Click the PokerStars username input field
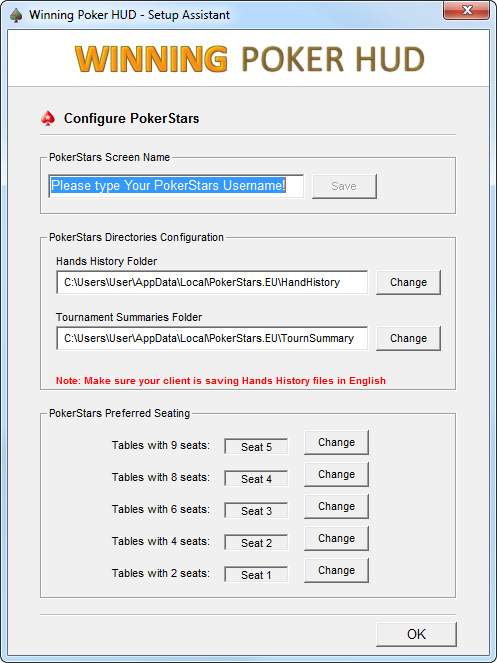Viewport: 497px width, 663px height. pyautogui.click(x=176, y=186)
